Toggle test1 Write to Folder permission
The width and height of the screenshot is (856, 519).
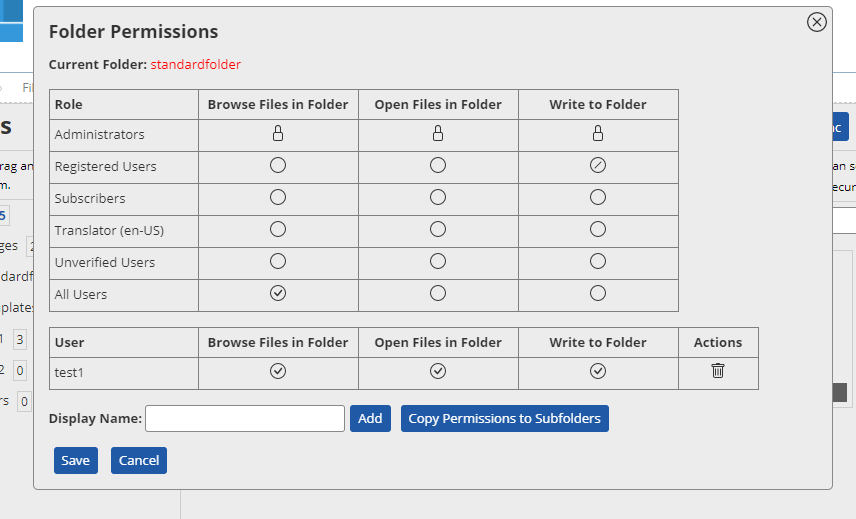point(598,371)
